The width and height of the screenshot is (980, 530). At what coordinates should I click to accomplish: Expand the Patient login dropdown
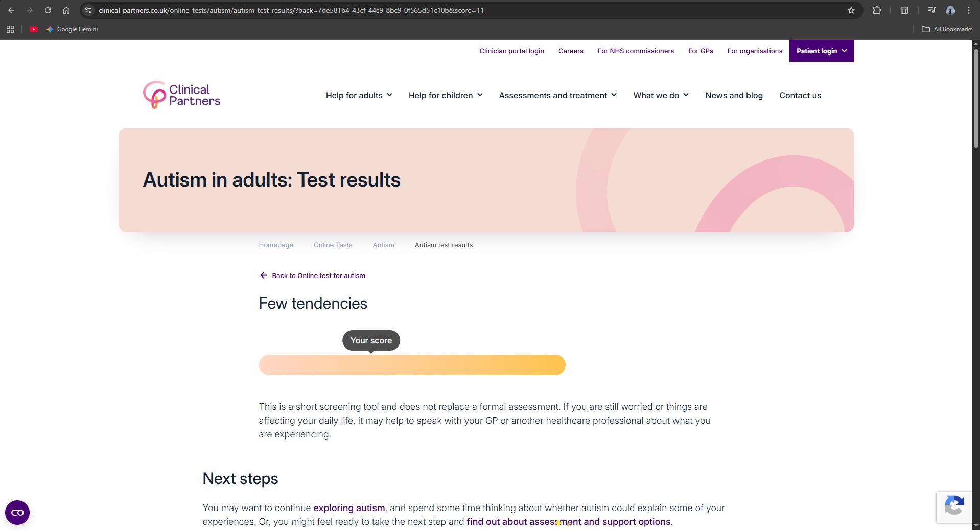[x=821, y=51]
